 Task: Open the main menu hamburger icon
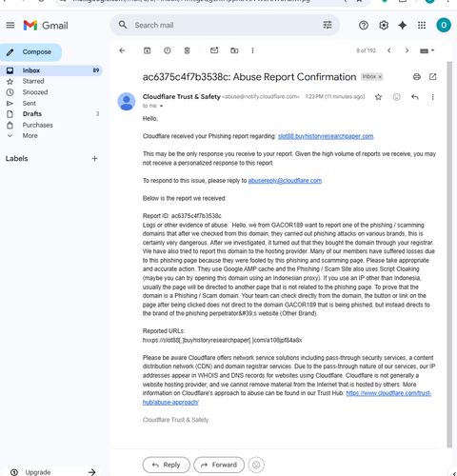[x=10, y=25]
